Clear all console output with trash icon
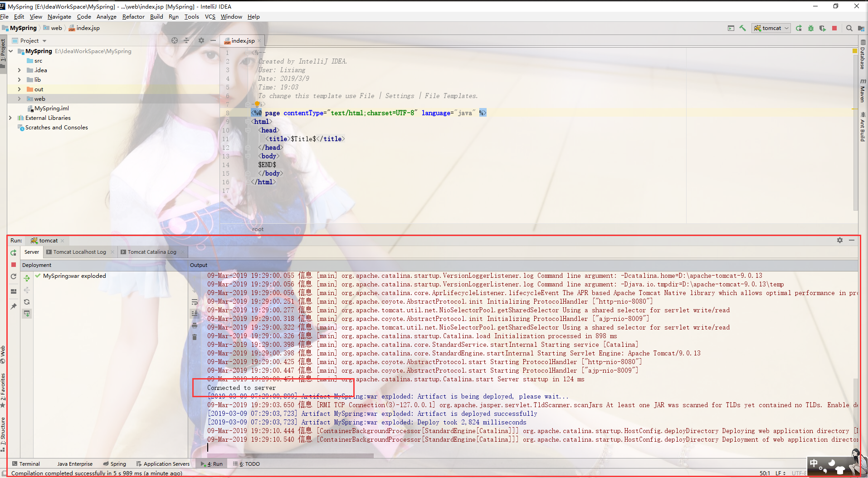 pos(195,337)
